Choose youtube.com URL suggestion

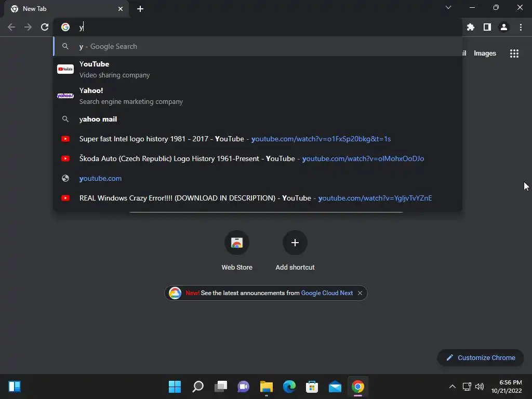[x=258, y=178]
